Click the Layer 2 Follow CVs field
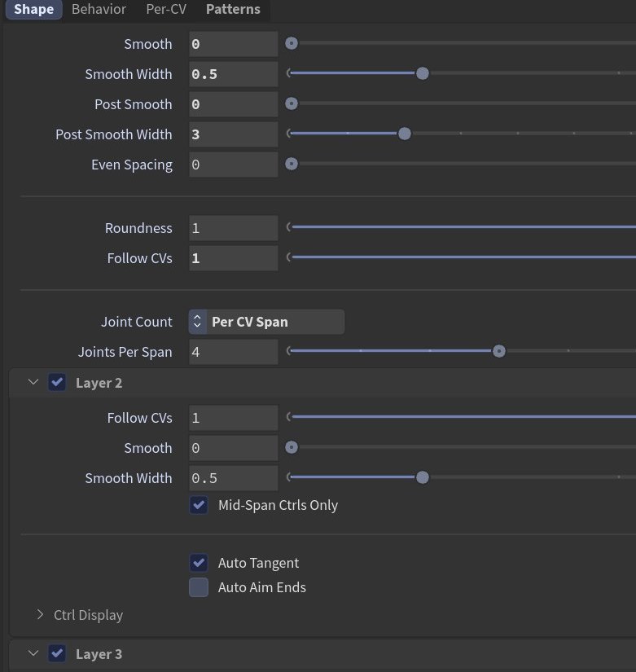 pyautogui.click(x=233, y=418)
